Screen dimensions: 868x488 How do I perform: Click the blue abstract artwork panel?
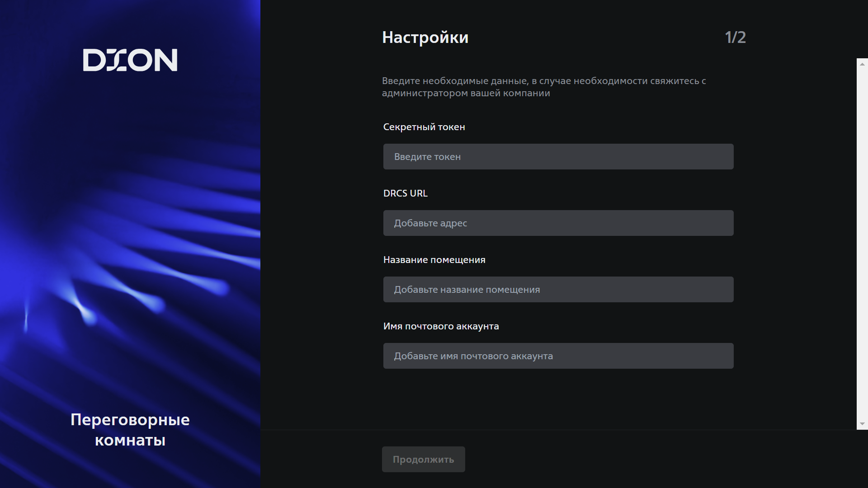[x=130, y=244]
